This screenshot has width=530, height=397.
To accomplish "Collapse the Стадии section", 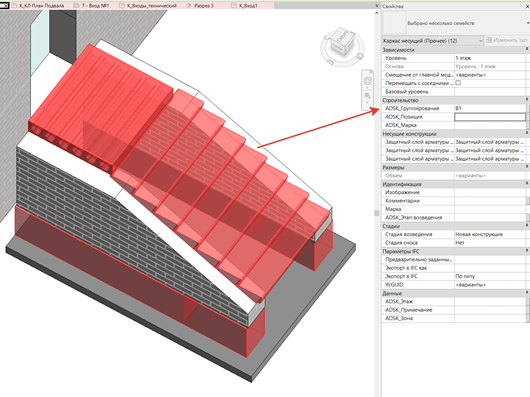I will pos(527,226).
